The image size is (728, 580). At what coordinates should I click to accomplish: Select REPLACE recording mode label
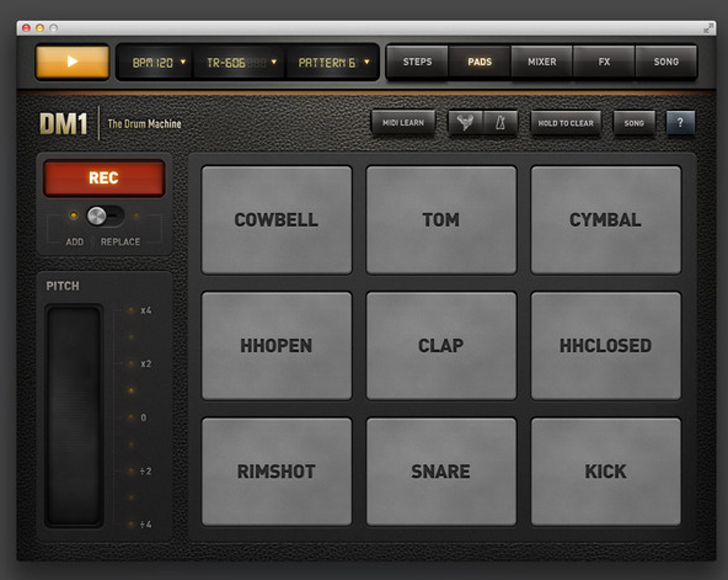120,241
